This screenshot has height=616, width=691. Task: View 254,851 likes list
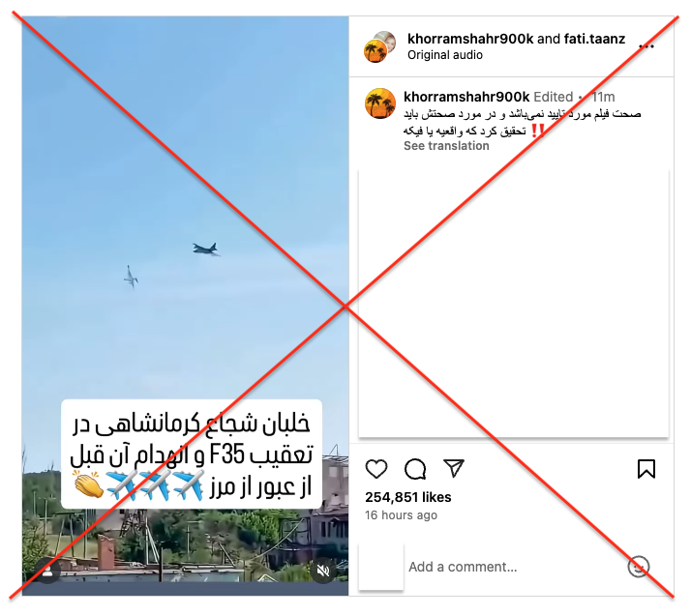click(408, 497)
